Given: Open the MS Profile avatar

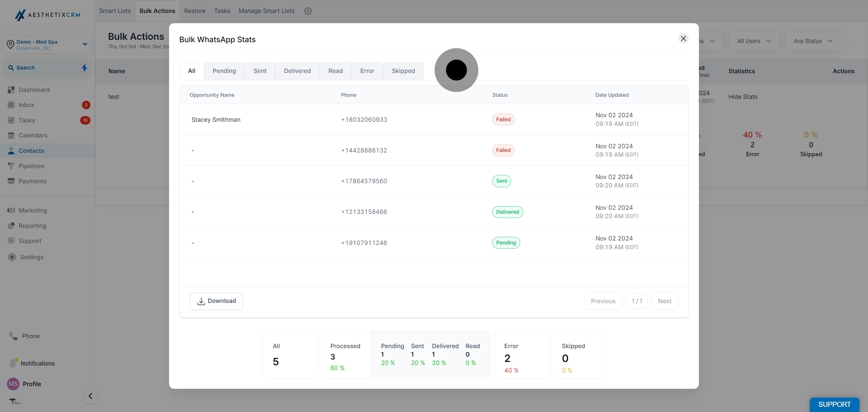Looking at the screenshot, I should [x=13, y=384].
